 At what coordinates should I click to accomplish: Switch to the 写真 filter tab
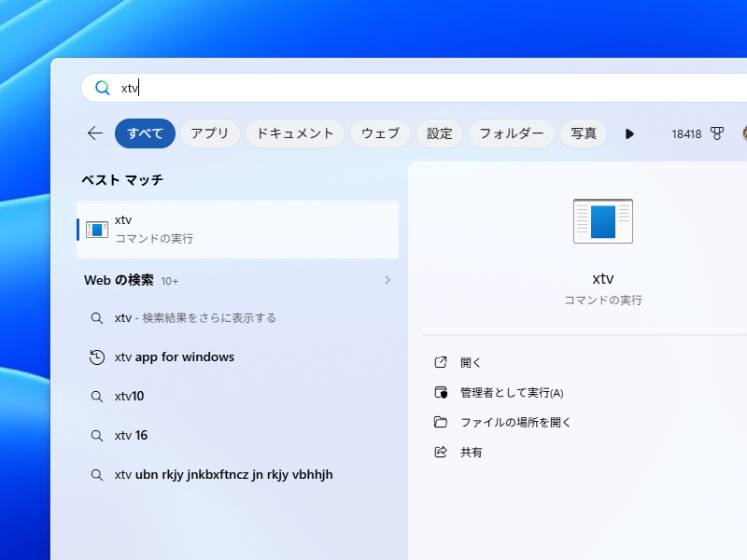(583, 133)
